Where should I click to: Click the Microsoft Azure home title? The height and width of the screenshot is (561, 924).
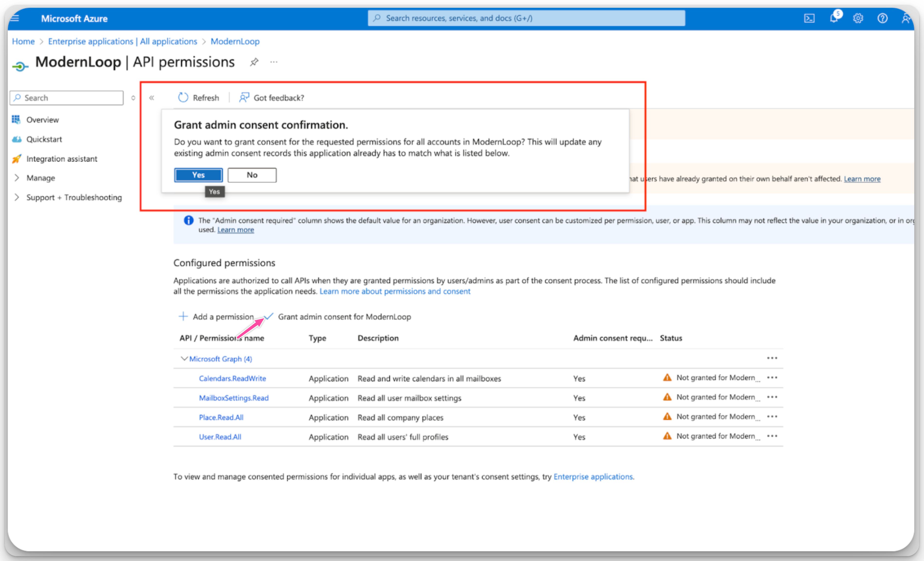click(74, 18)
